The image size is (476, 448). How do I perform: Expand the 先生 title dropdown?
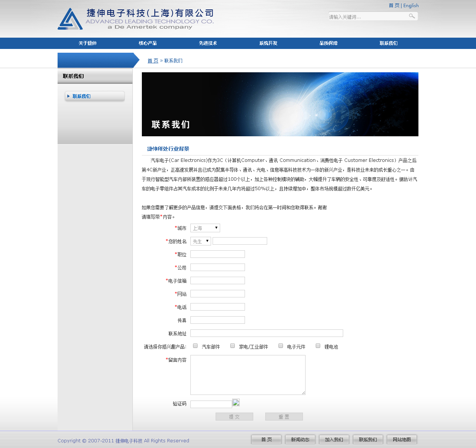(201, 241)
